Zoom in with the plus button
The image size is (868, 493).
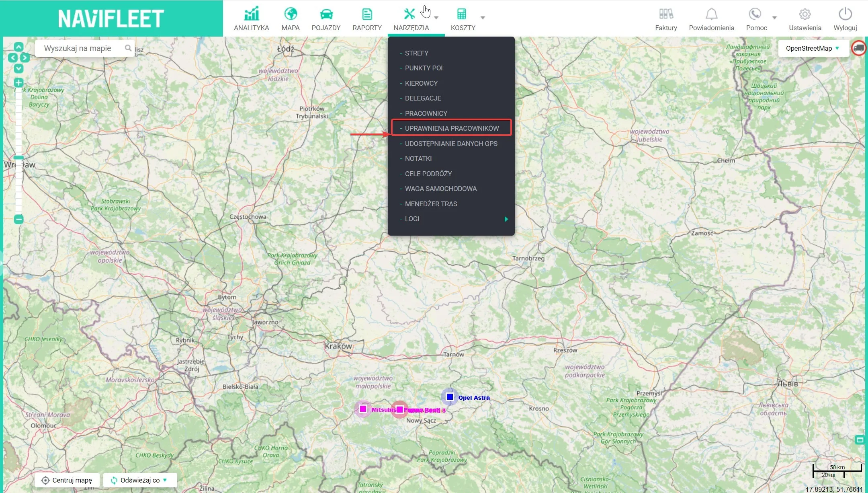tap(18, 83)
